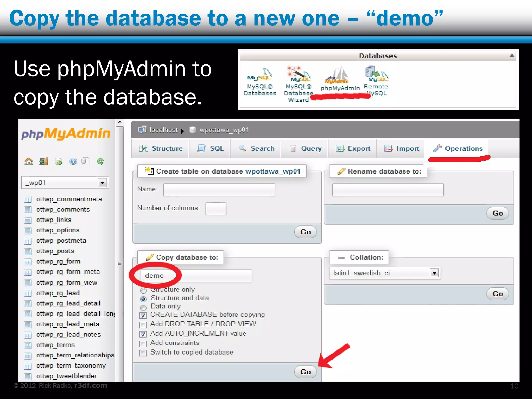The image size is (532, 399).
Task: Click table icon beside ottwp_commentmeta
Action: [28, 199]
